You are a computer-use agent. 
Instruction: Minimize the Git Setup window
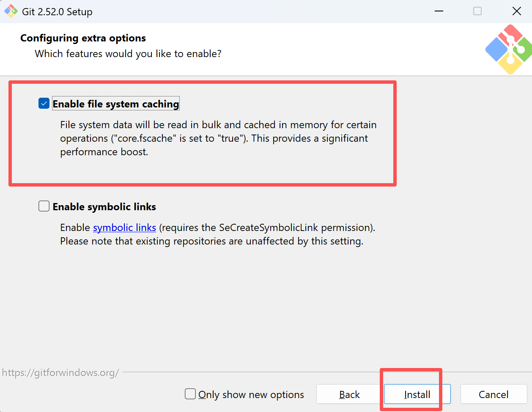point(439,11)
